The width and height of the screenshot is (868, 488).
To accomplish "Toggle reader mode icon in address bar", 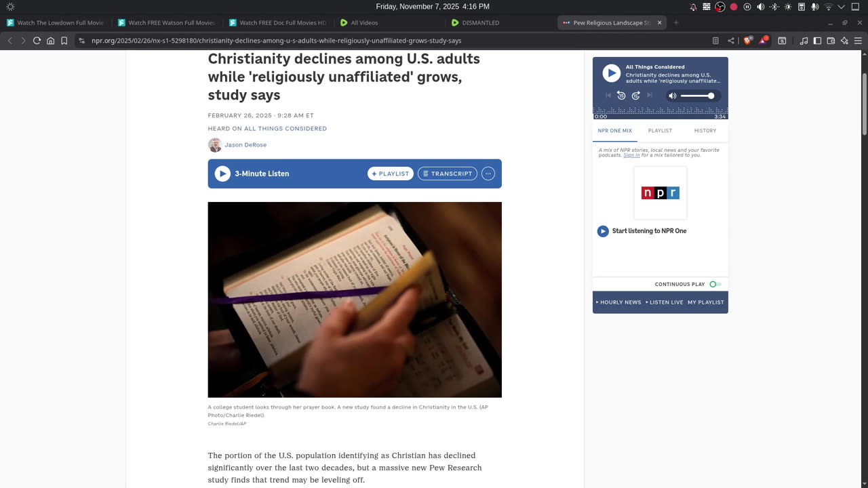I will click(x=715, y=41).
